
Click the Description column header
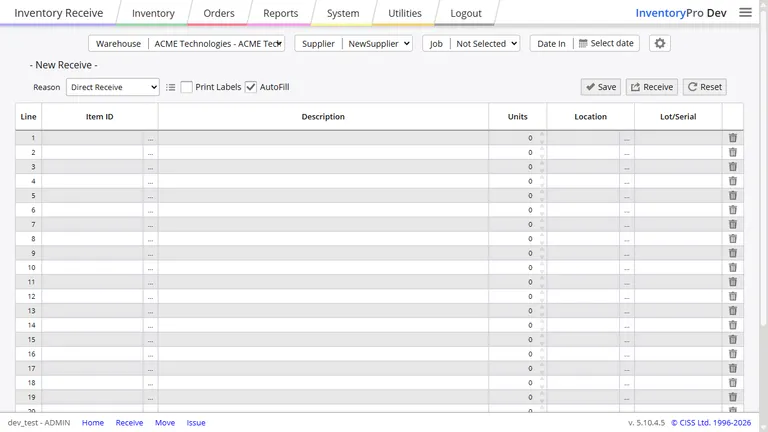[323, 117]
